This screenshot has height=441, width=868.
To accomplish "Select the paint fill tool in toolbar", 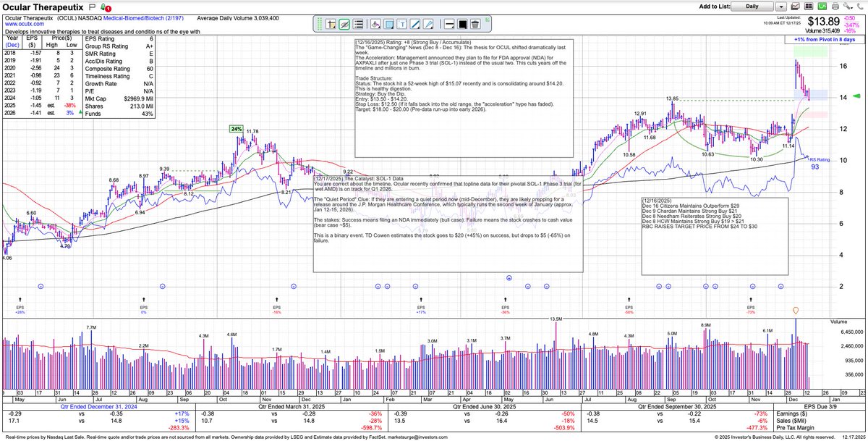I will coord(375,24).
